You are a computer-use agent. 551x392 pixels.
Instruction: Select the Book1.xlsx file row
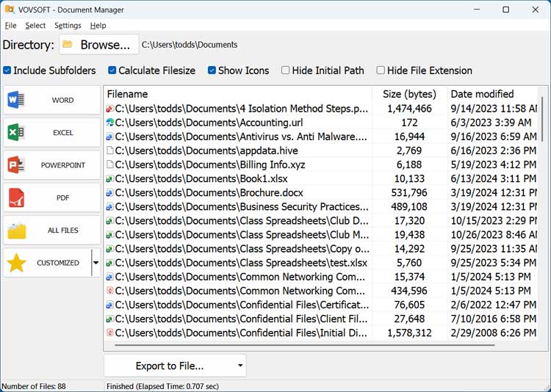pyautogui.click(x=321, y=179)
